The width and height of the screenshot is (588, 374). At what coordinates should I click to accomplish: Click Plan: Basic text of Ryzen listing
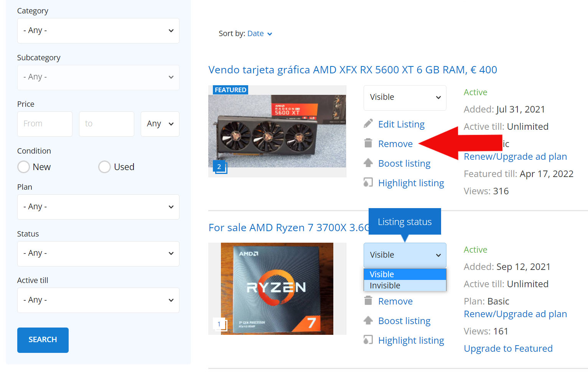[x=486, y=301]
